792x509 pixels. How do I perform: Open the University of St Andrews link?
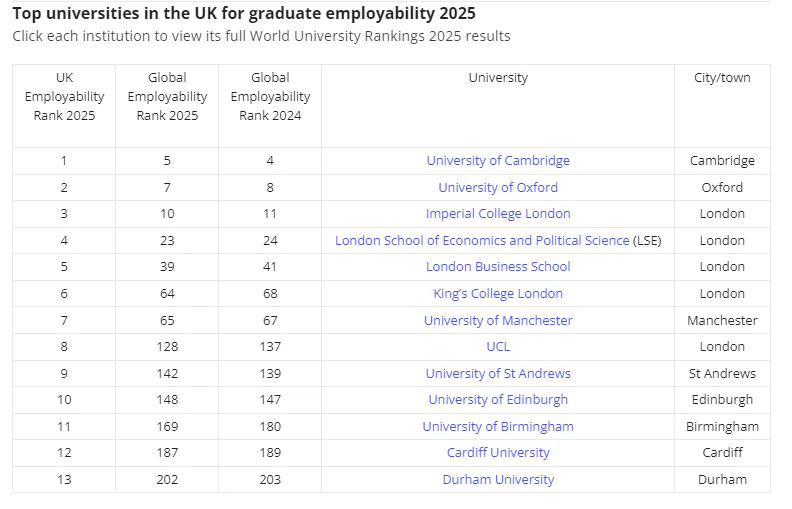point(498,373)
